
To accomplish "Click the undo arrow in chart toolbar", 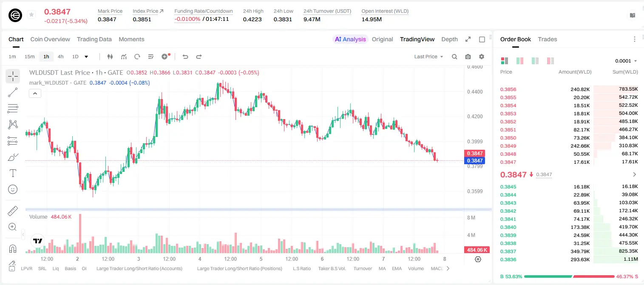I will (x=185, y=57).
